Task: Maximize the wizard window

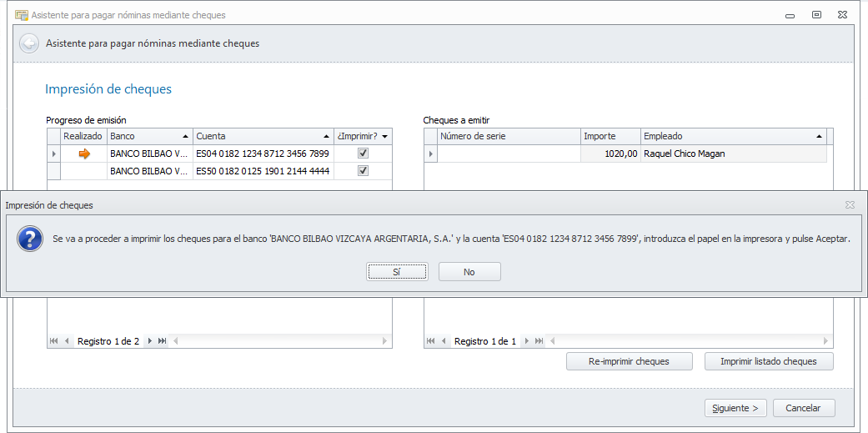Action: pos(816,15)
